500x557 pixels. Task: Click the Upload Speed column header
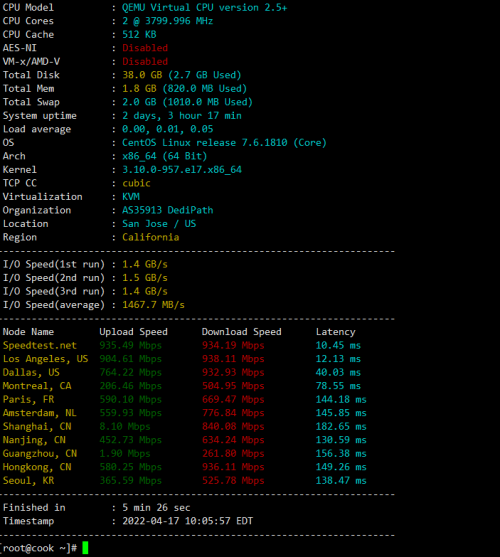(x=133, y=331)
